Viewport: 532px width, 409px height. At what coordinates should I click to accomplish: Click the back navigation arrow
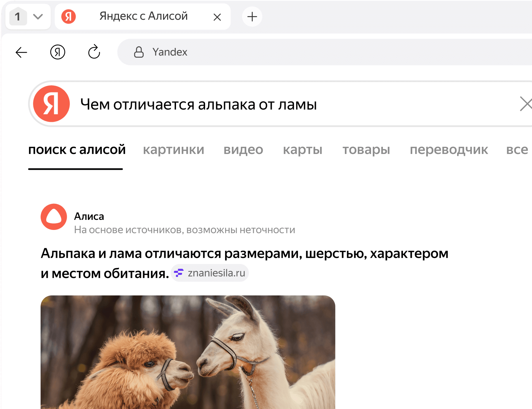click(21, 52)
